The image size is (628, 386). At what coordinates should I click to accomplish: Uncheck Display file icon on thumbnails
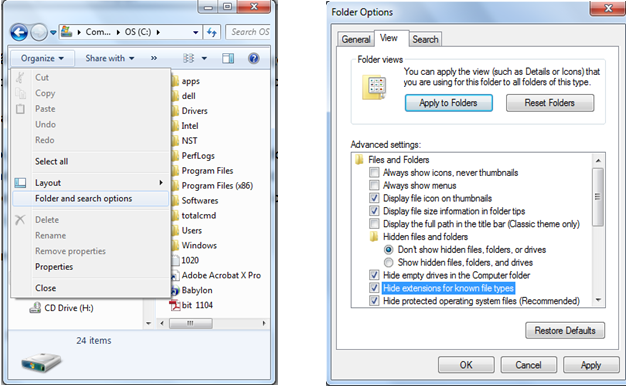click(374, 198)
